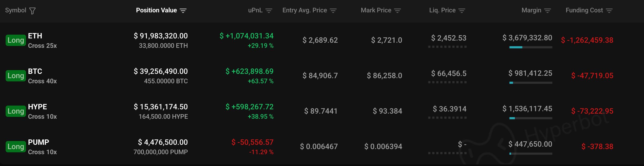
Task: Click the BTC Long badge
Action: [x=16, y=76]
